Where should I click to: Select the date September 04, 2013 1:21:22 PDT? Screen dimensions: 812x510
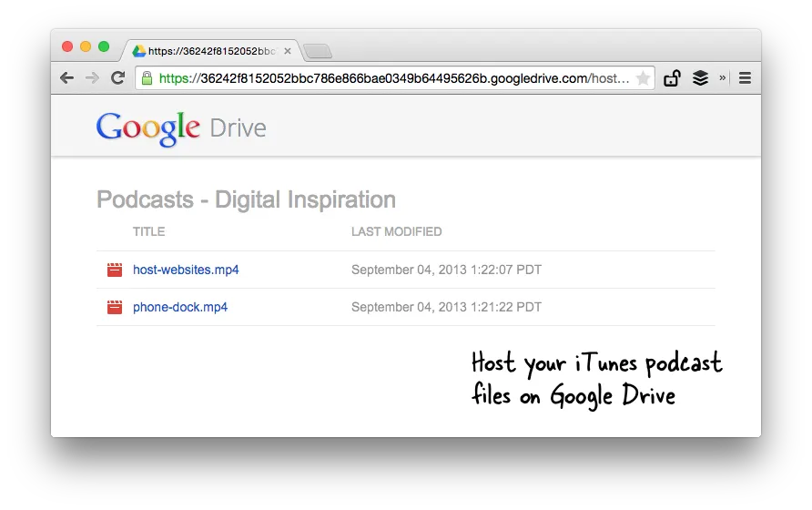click(446, 307)
